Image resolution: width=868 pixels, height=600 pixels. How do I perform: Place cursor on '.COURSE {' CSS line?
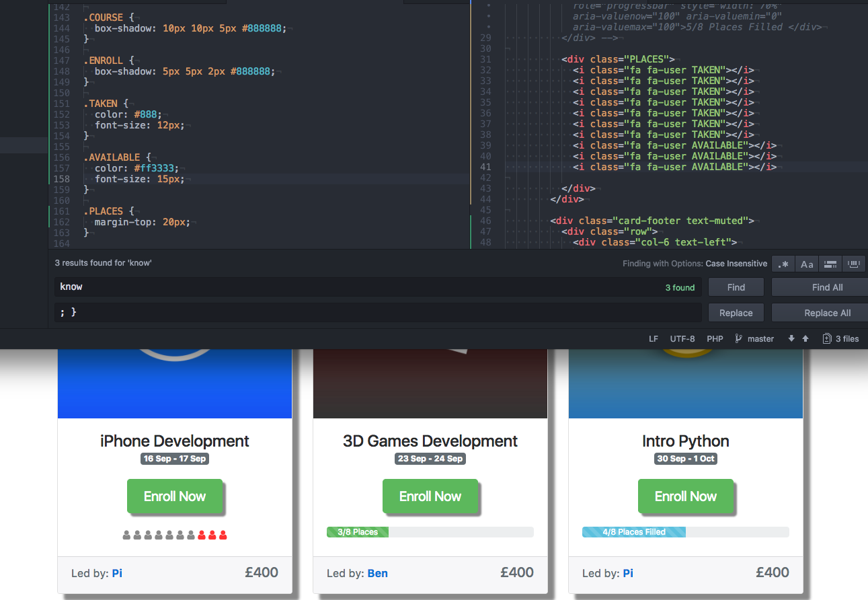point(109,17)
